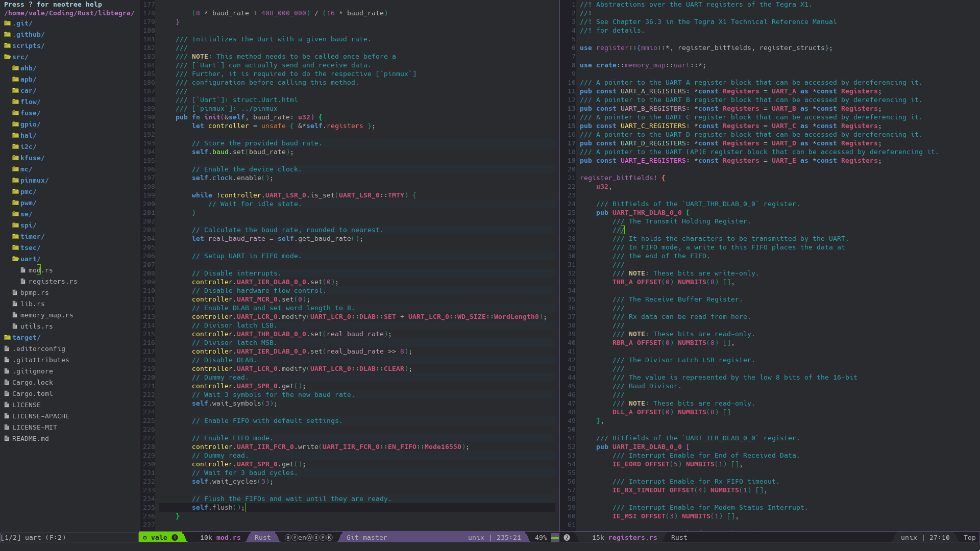This screenshot has width=980, height=551.
Task: Click window number 1 badge in modeline
Action: pyautogui.click(x=175, y=538)
